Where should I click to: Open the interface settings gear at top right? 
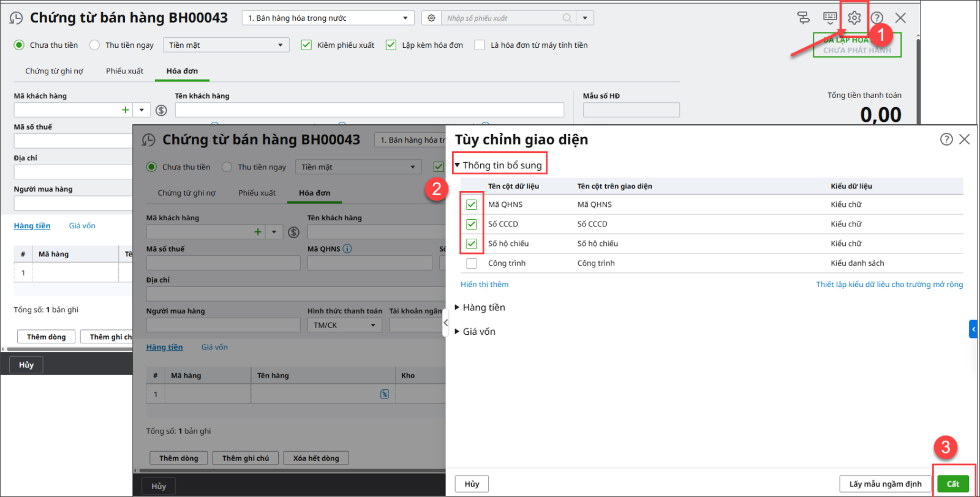[854, 18]
